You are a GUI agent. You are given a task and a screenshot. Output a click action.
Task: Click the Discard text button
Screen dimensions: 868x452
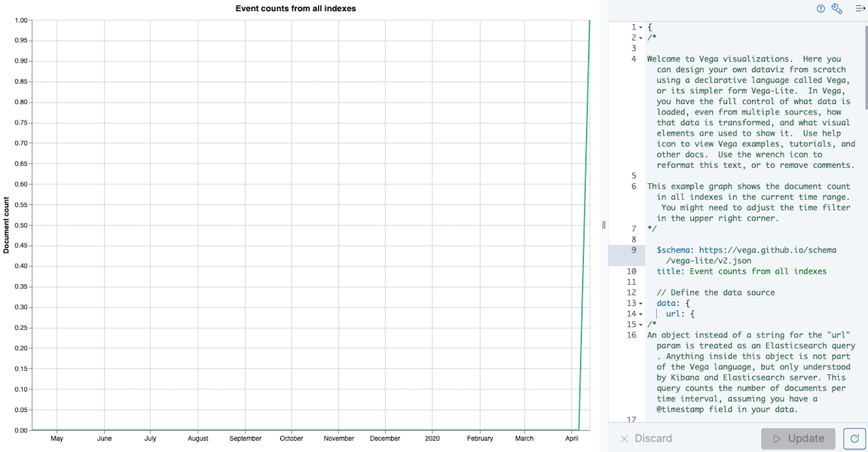pos(653,438)
